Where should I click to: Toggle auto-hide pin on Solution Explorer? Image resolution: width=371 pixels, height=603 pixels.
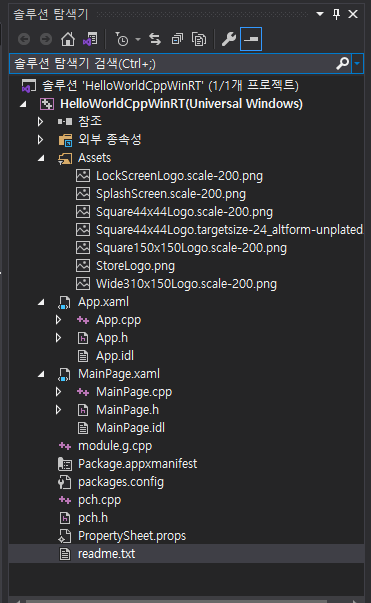[336, 15]
